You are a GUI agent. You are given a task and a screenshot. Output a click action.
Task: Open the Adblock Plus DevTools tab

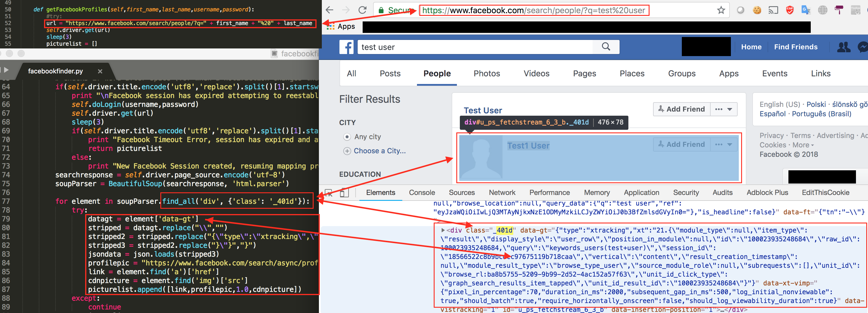click(767, 193)
